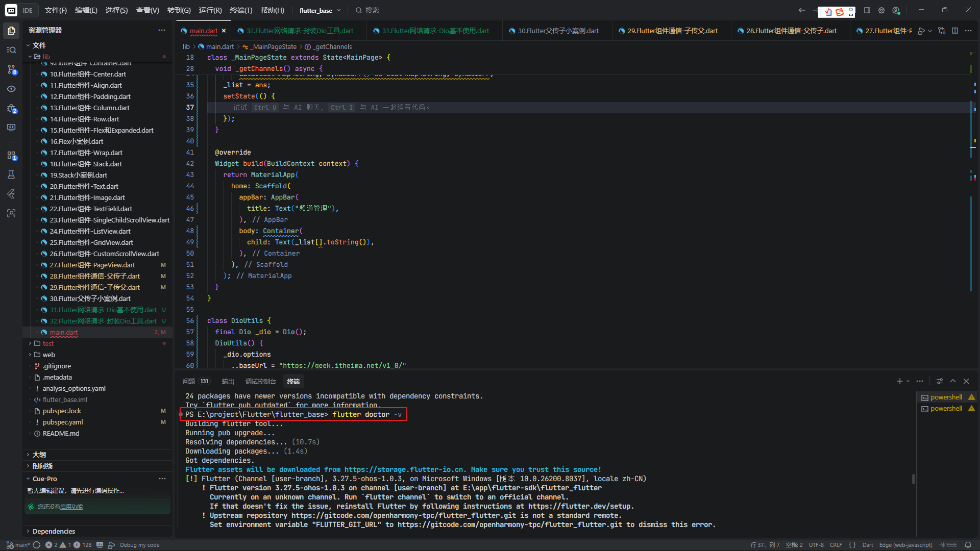This screenshot has height=551, width=980.
Task: Click the notification bell in status bar
Action: coord(968,545)
